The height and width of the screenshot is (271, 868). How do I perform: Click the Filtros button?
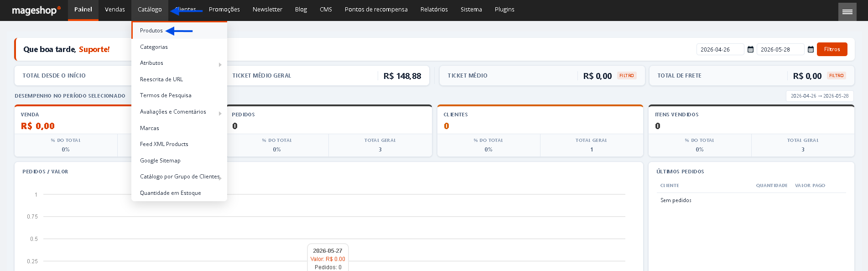click(x=832, y=49)
